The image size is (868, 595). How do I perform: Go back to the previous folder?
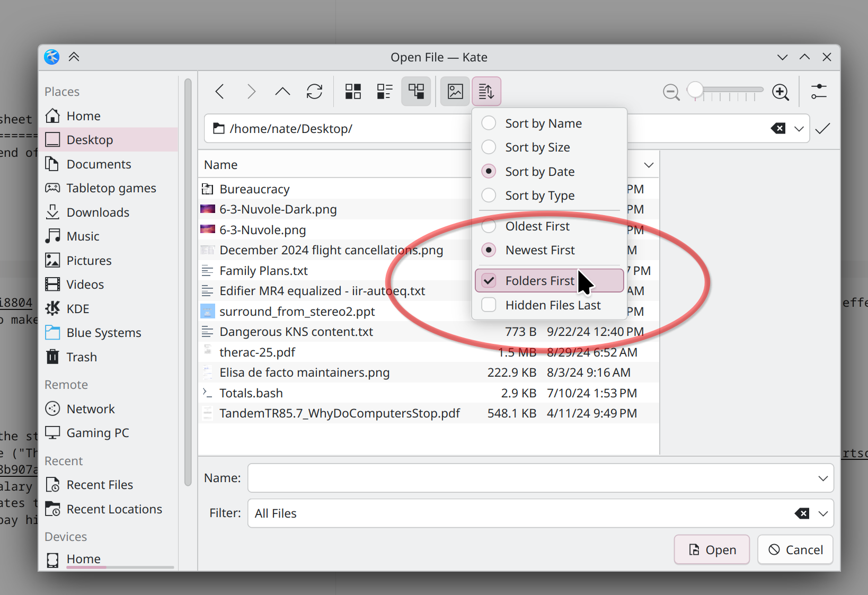[x=220, y=92]
